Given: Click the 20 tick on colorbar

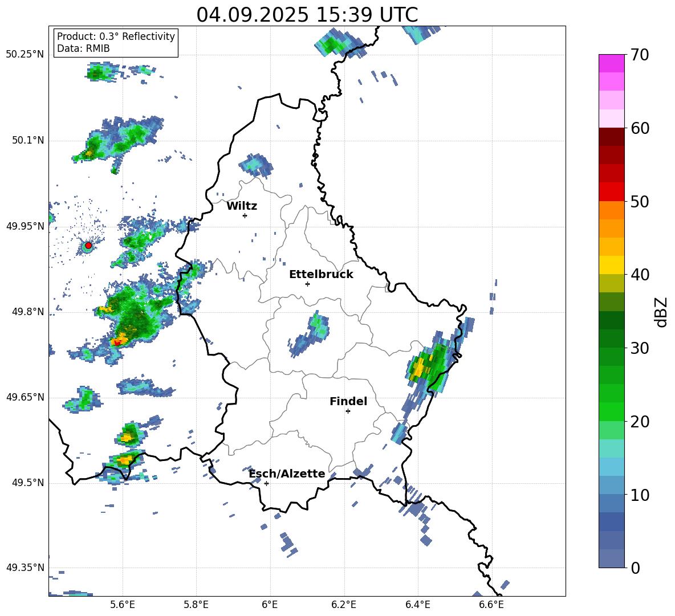Looking at the screenshot, I should [640, 422].
